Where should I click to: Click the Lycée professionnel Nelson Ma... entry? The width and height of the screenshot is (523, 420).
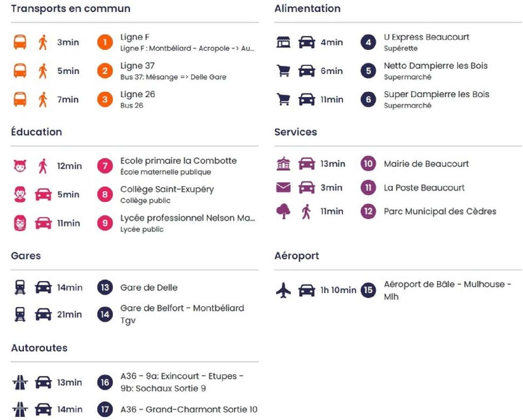(187, 218)
